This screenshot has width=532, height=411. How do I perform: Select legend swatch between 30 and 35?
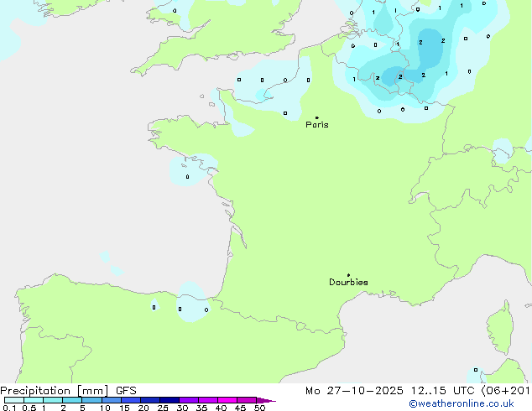coord(189,400)
